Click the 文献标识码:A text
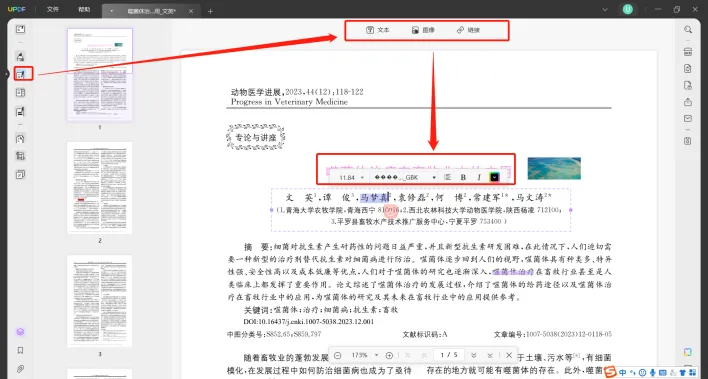 point(425,335)
